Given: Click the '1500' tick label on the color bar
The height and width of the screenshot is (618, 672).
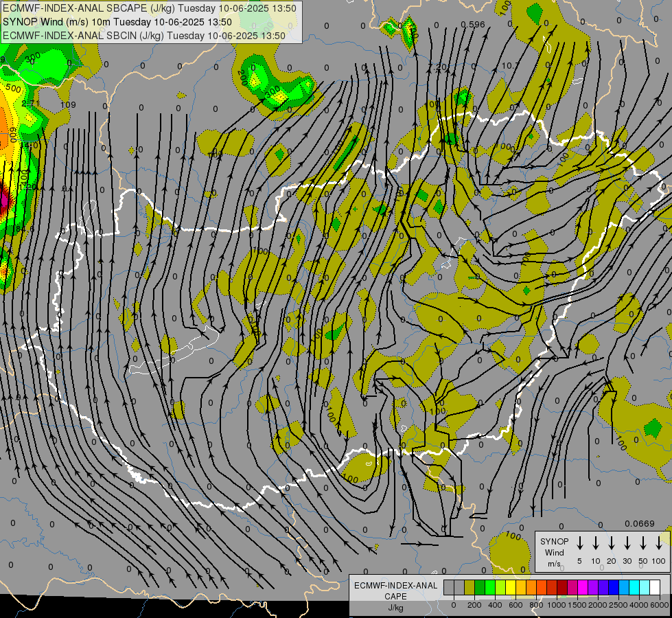Looking at the screenshot, I should (577, 605).
